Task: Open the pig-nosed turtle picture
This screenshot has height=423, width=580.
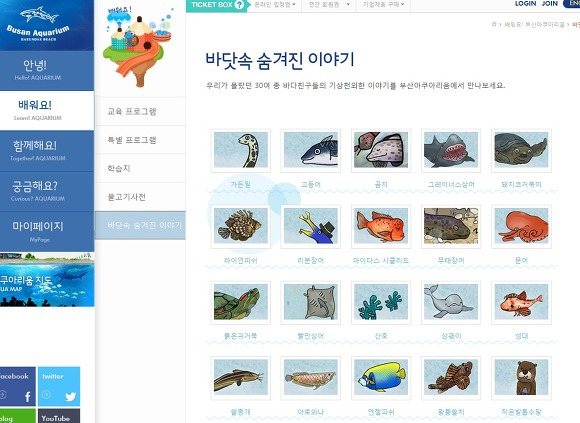Action: click(x=521, y=150)
